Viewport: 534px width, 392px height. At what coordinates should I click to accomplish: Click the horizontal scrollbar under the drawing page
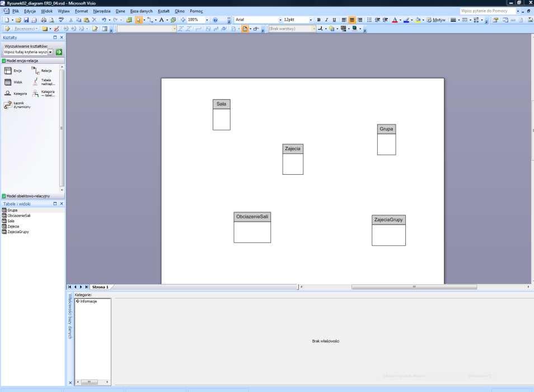coord(414,287)
